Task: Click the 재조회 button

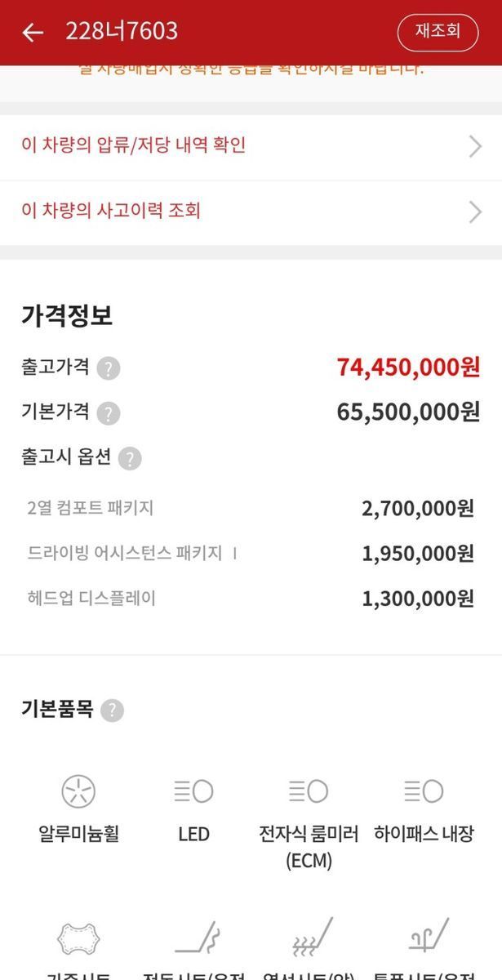Action: [x=438, y=32]
